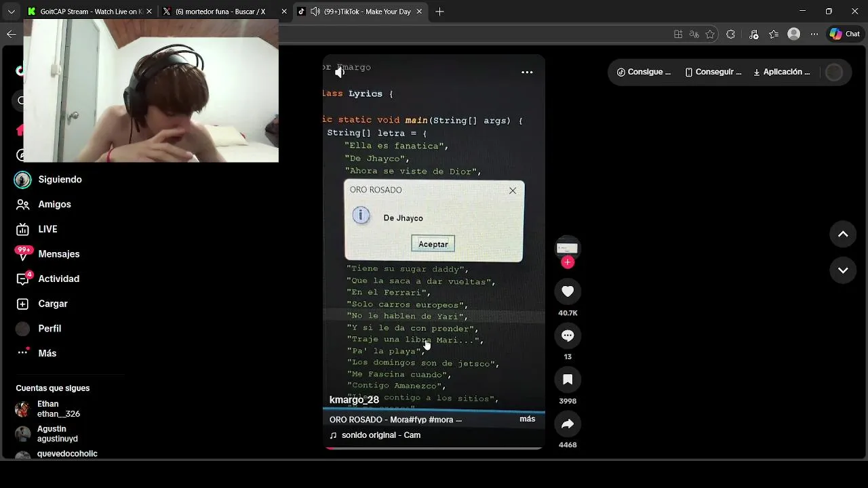Screen dimensions: 868x488
Task: Click the 3998 saves count
Action: 568,401
